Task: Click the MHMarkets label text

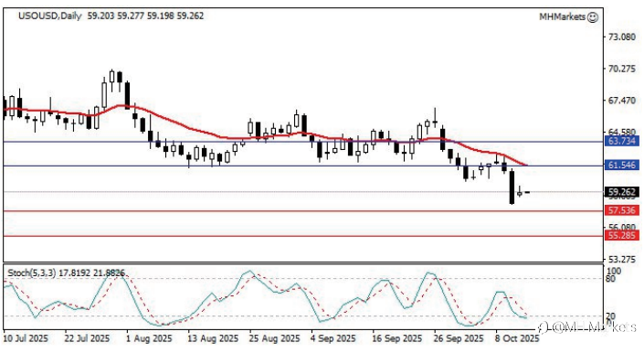Action: pyautogui.click(x=563, y=17)
